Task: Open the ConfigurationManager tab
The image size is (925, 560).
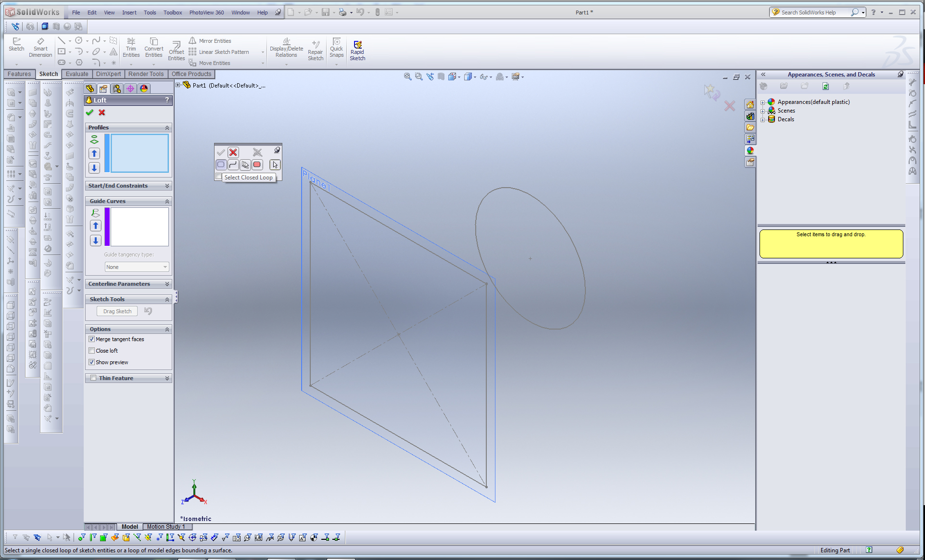Action: (x=117, y=89)
